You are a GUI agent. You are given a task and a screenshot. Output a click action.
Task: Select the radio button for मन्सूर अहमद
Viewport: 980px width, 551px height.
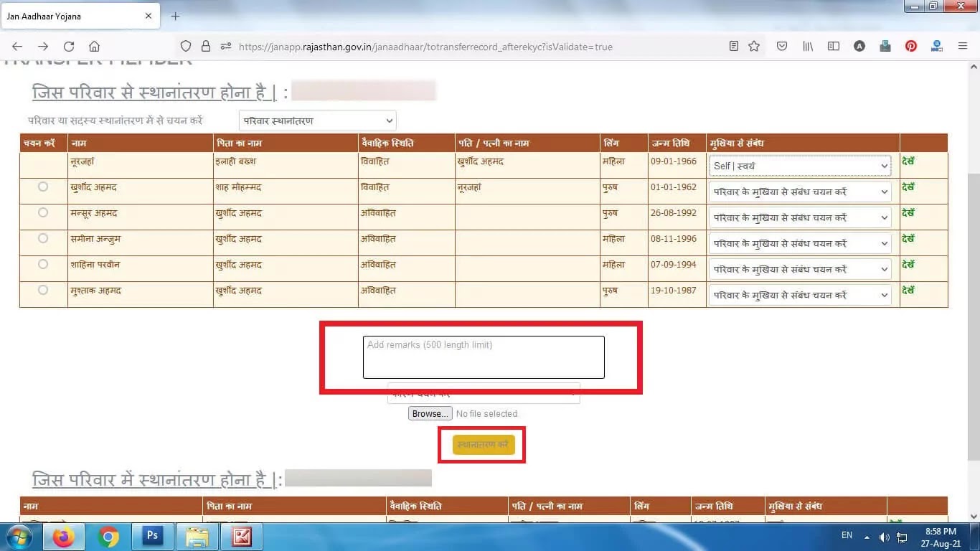tap(43, 212)
